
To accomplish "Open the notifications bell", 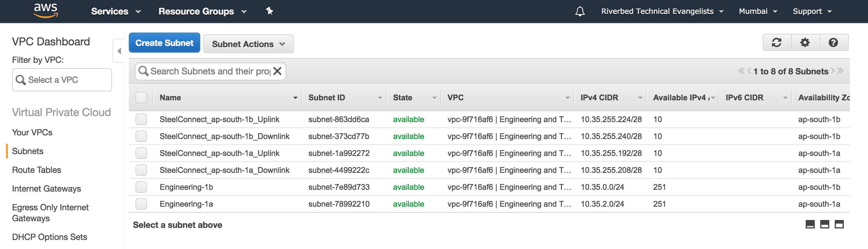I will pyautogui.click(x=580, y=11).
